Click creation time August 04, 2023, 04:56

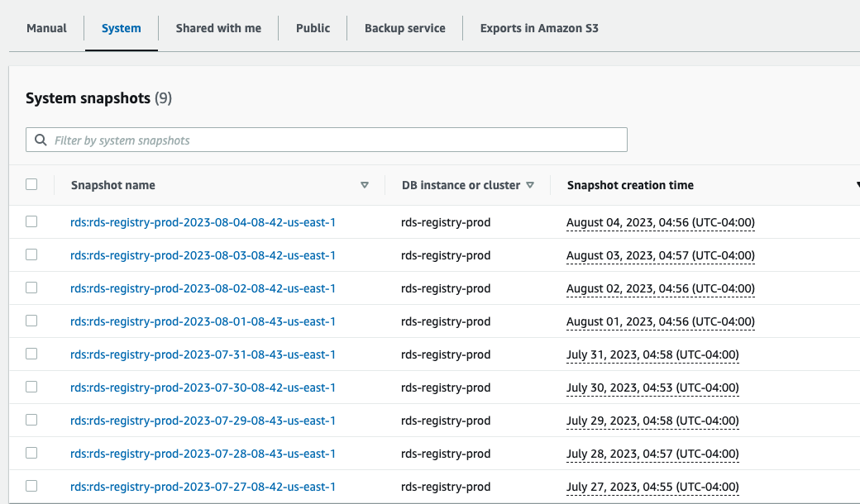pos(661,222)
